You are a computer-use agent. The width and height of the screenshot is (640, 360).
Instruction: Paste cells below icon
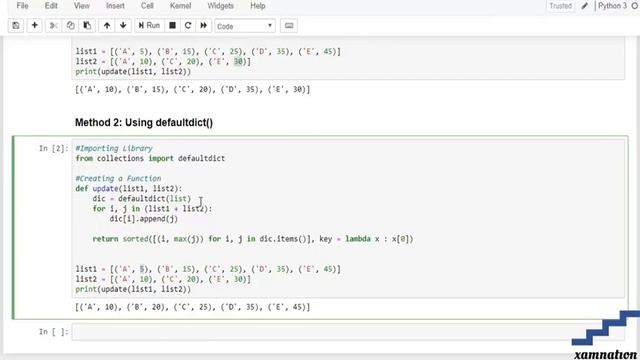tap(87, 26)
